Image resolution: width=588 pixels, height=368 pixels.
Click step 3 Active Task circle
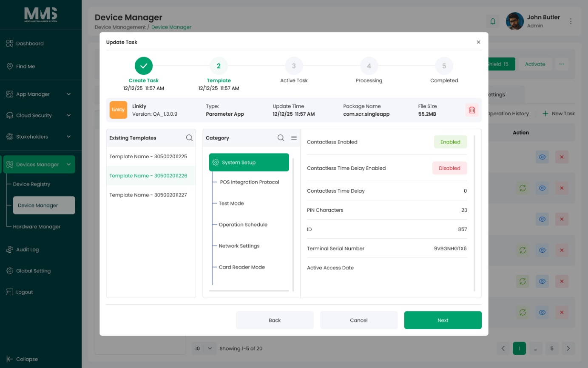[x=294, y=66]
